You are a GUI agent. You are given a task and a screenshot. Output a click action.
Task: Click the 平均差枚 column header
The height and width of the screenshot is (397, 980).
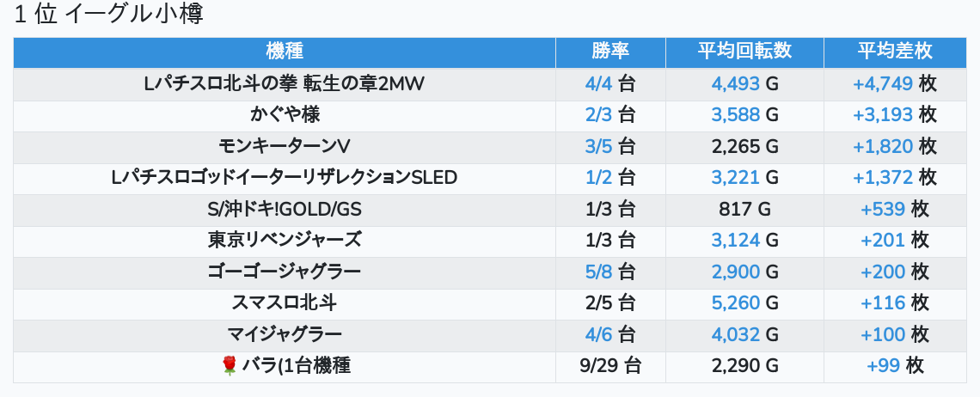pos(894,52)
